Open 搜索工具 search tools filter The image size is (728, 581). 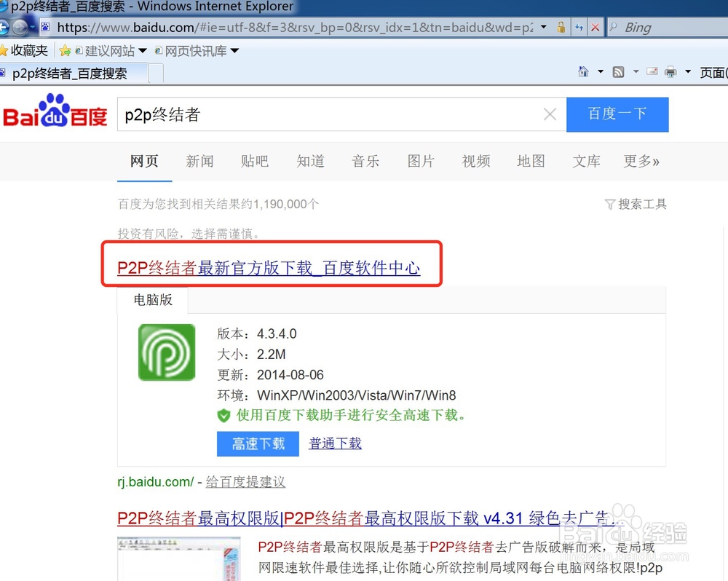(x=636, y=204)
